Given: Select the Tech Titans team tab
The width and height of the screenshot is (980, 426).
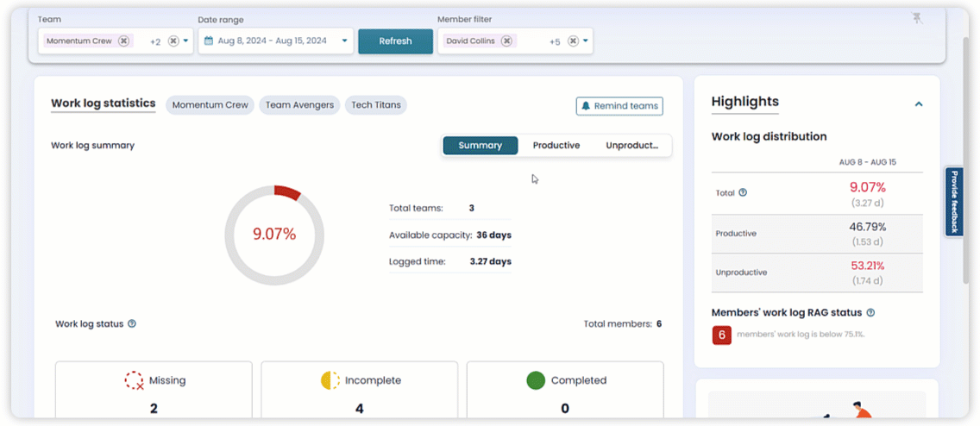Looking at the screenshot, I should 376,105.
